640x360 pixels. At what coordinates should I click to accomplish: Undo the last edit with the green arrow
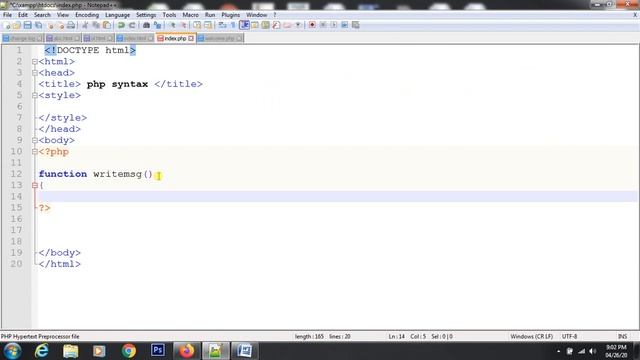(121, 25)
